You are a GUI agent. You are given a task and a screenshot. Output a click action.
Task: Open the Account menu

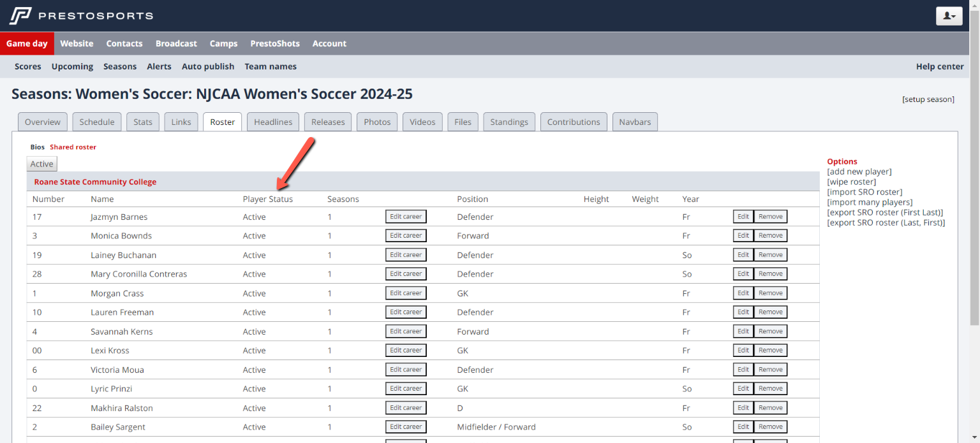coord(329,43)
